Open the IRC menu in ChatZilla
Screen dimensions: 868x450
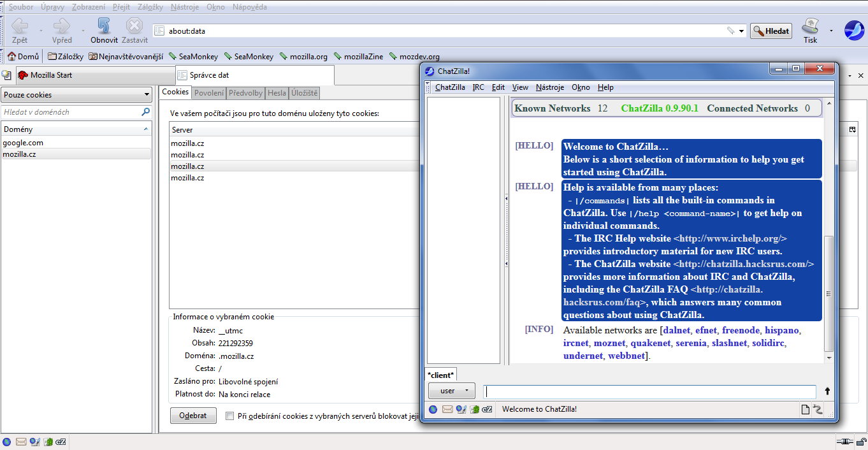[478, 87]
